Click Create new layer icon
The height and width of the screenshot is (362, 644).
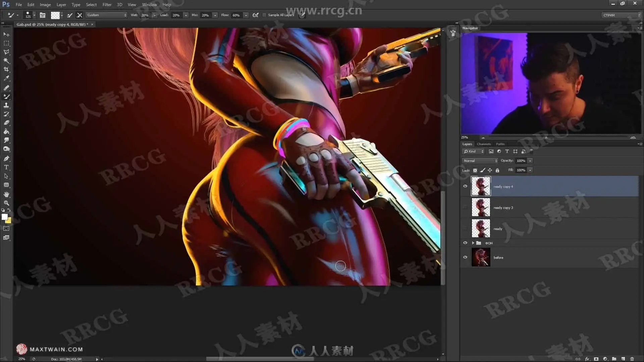[x=623, y=359]
